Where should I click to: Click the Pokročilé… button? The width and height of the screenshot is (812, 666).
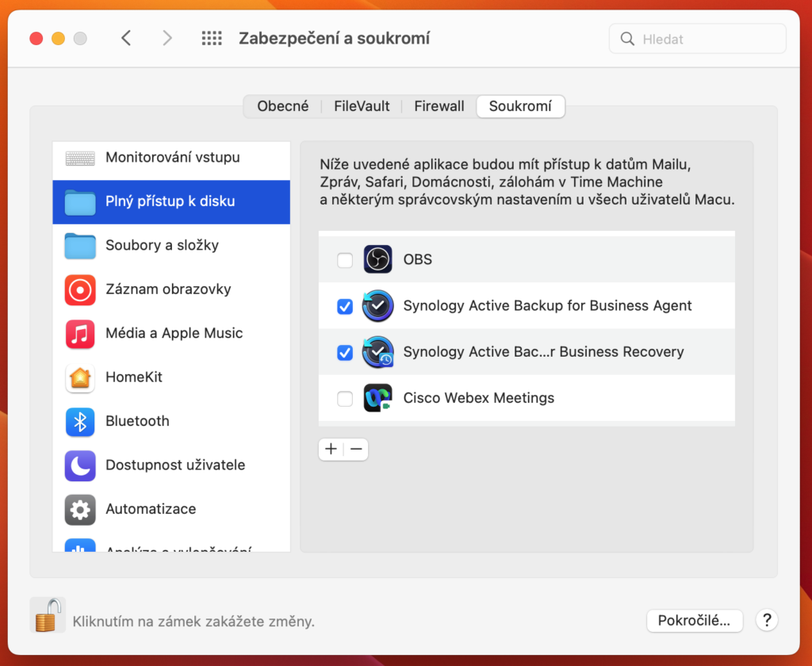pyautogui.click(x=694, y=621)
